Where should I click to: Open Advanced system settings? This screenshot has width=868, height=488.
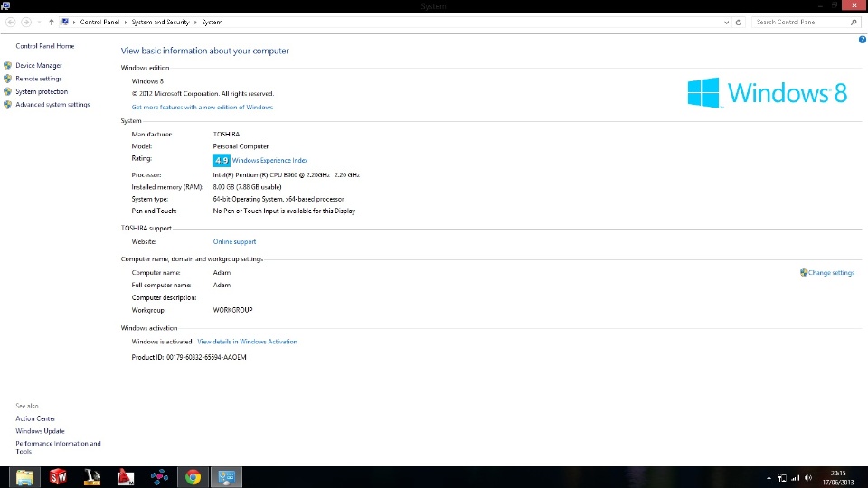[52, 104]
